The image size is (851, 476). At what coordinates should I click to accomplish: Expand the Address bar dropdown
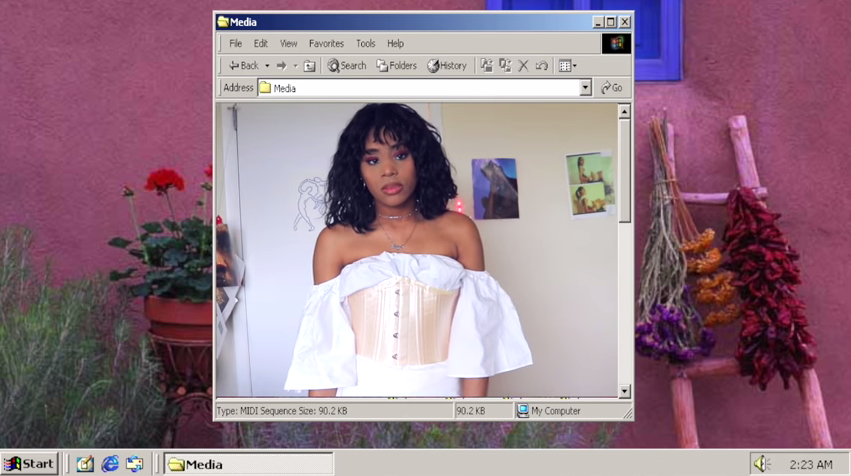[585, 88]
